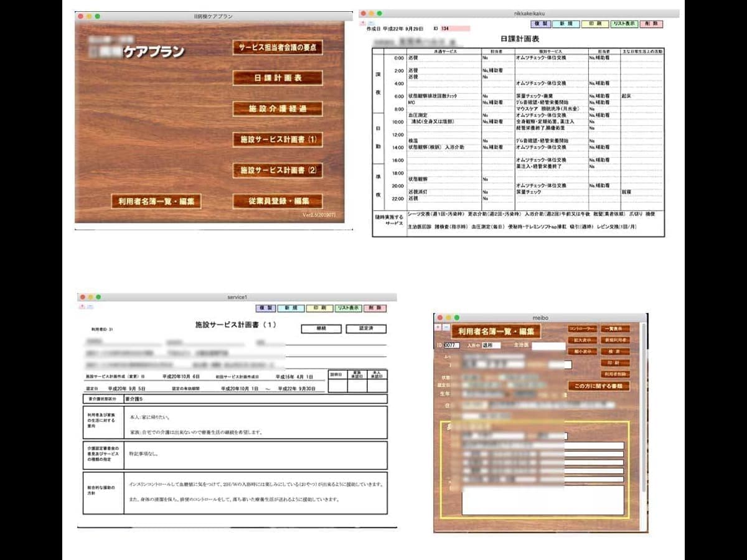Click the plus icon in the meibo window
This screenshot has width=747, height=560.
pos(438,327)
